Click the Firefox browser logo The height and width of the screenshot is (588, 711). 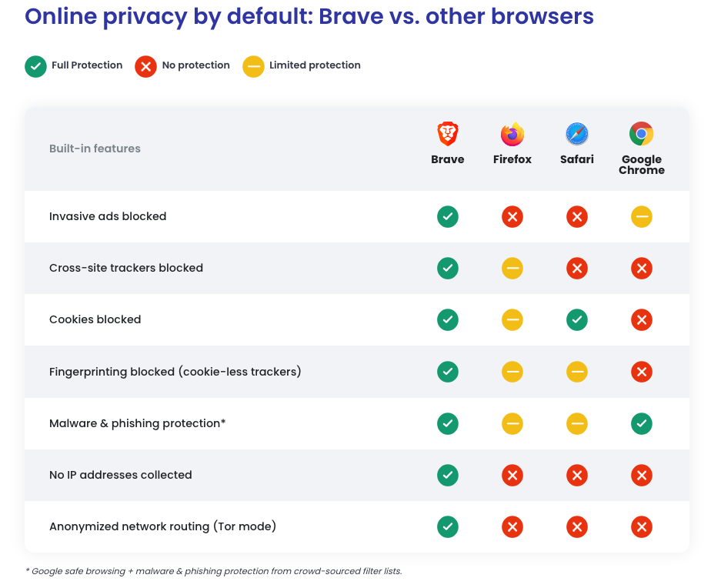(512, 134)
